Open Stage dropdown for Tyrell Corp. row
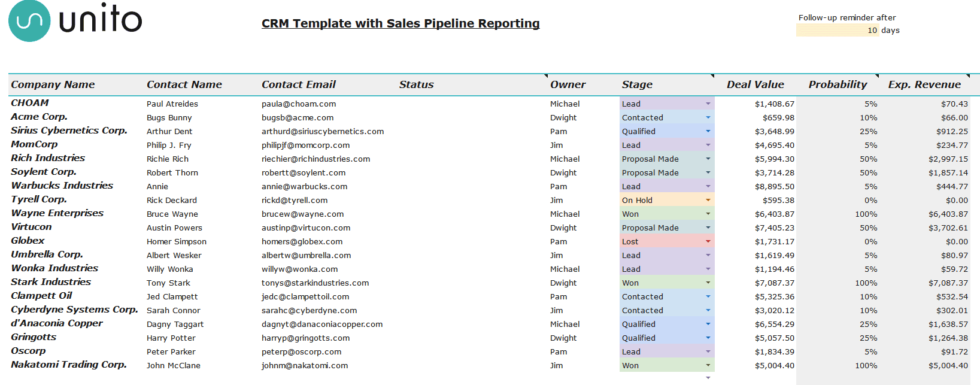The width and height of the screenshot is (980, 385). (708, 200)
